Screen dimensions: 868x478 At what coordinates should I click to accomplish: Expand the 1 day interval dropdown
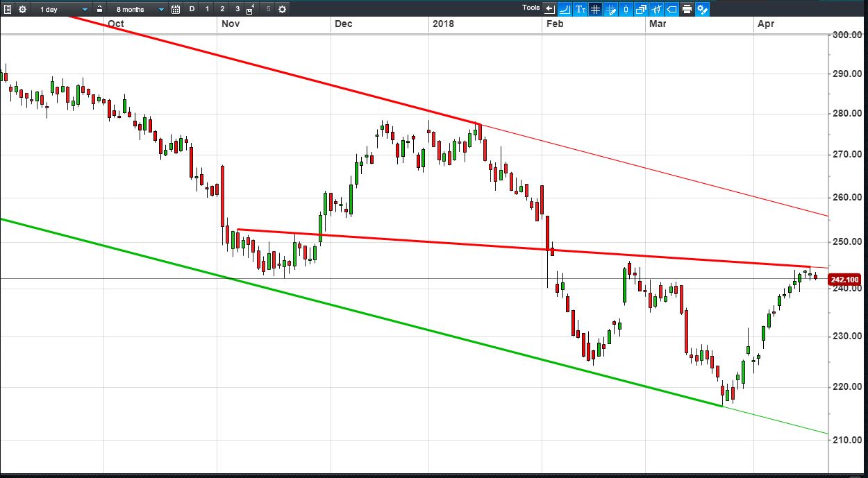(x=62, y=9)
